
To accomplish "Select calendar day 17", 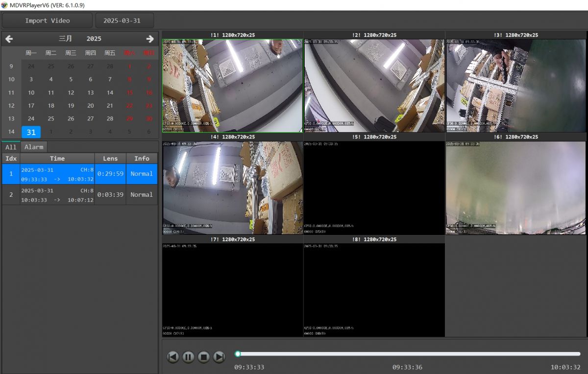I will [x=31, y=106].
